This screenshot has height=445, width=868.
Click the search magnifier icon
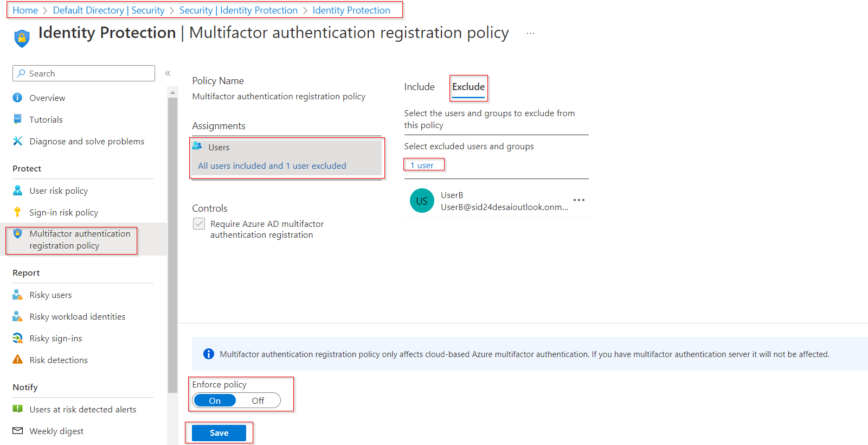tap(21, 73)
